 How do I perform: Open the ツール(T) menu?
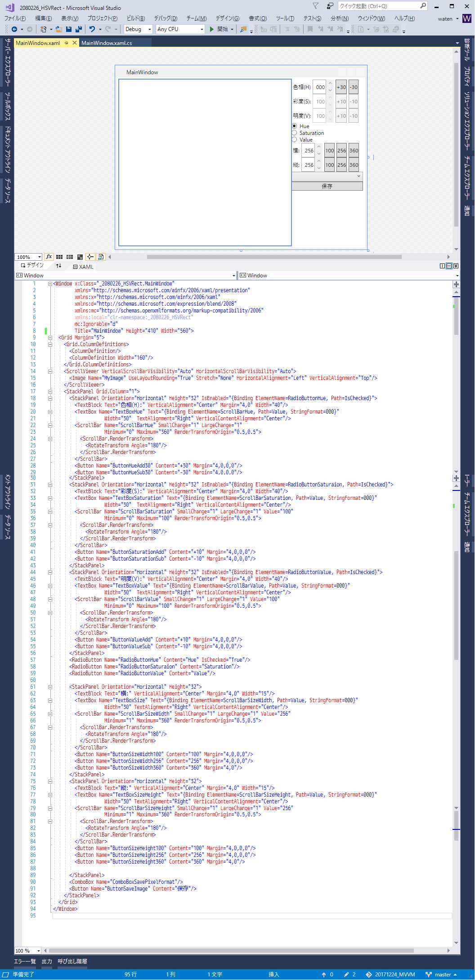(x=285, y=18)
